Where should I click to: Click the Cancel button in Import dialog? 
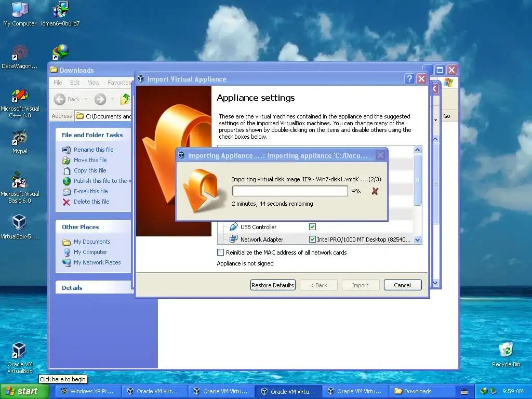click(403, 285)
